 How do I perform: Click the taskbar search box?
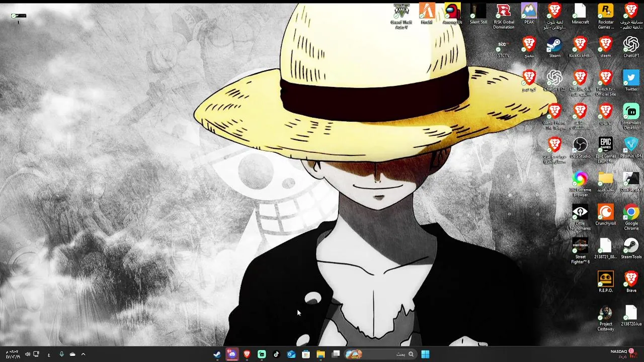pyautogui.click(x=380, y=354)
